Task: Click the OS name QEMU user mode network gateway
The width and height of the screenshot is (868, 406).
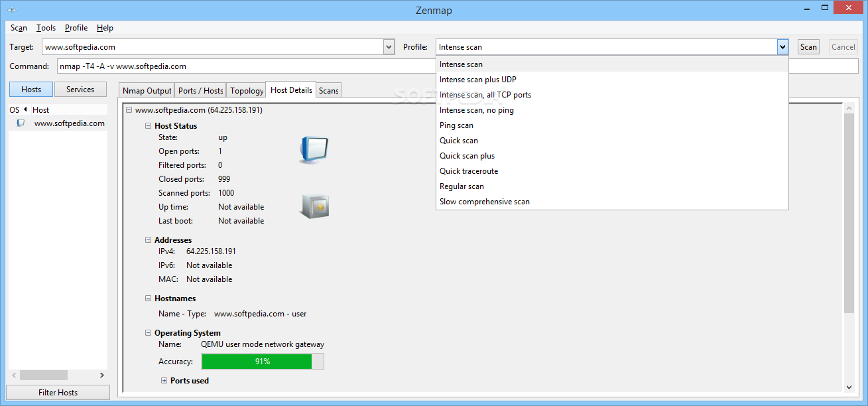Action: [x=263, y=344]
